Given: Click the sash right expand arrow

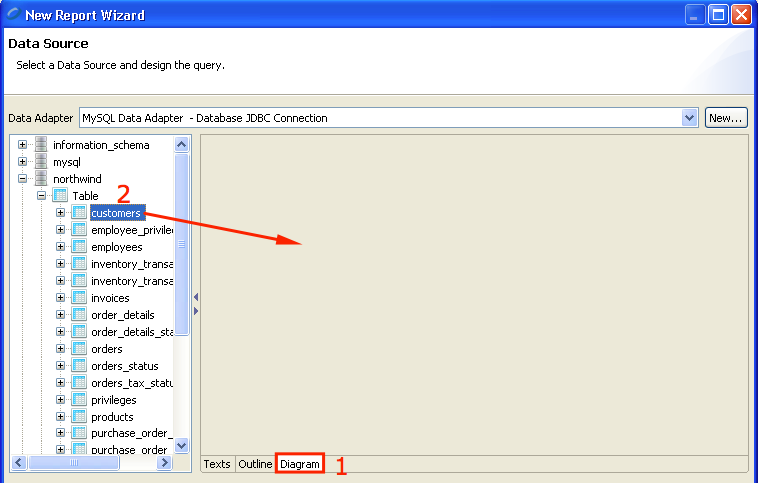Looking at the screenshot, I should (196, 311).
